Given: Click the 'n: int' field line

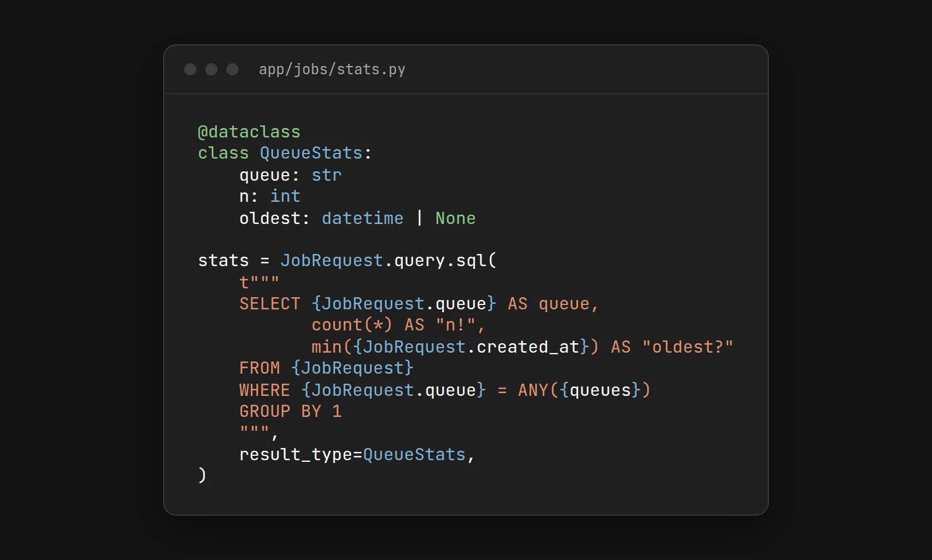Looking at the screenshot, I should 270,196.
